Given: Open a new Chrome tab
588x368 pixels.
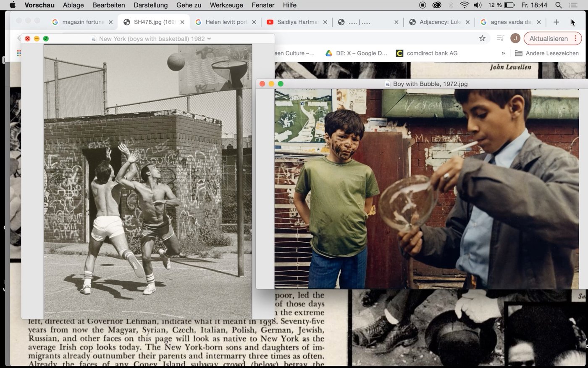Looking at the screenshot, I should 556,22.
